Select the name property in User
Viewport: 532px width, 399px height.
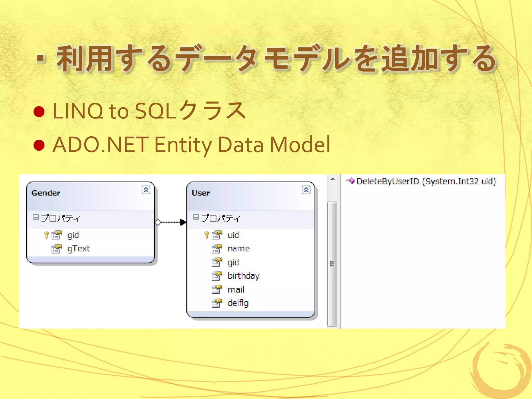239,249
